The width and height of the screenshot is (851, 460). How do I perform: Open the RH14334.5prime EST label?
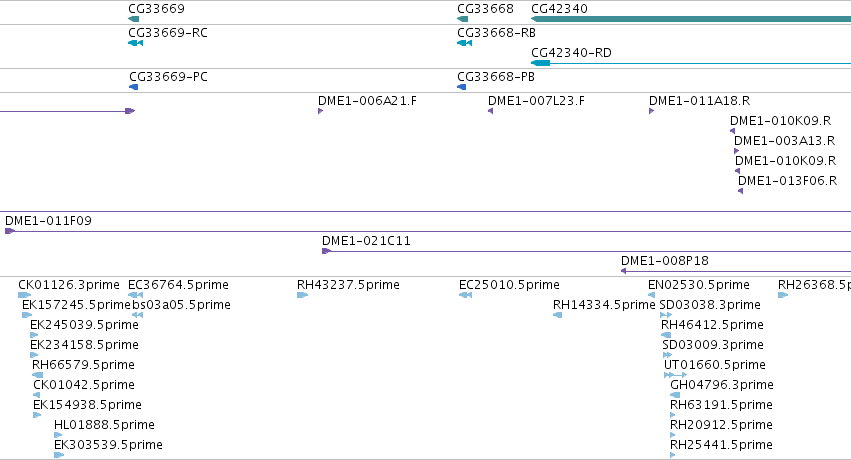[x=604, y=305]
